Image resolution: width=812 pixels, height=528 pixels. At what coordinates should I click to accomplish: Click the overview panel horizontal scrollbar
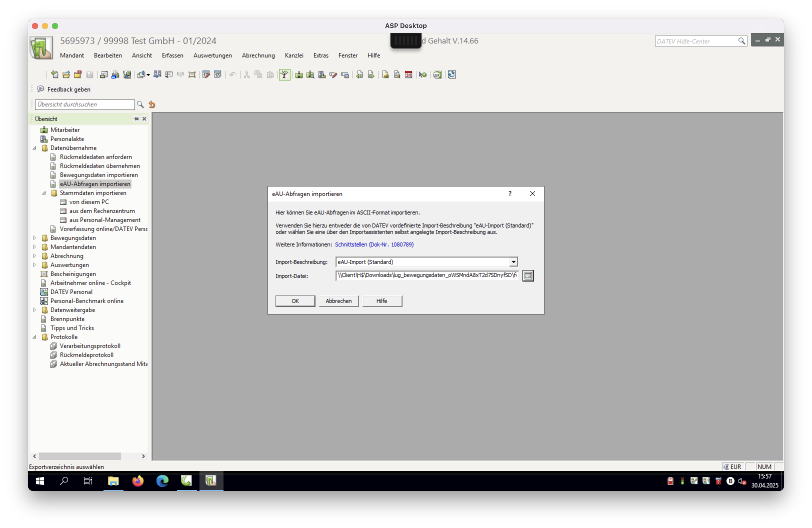click(x=80, y=456)
